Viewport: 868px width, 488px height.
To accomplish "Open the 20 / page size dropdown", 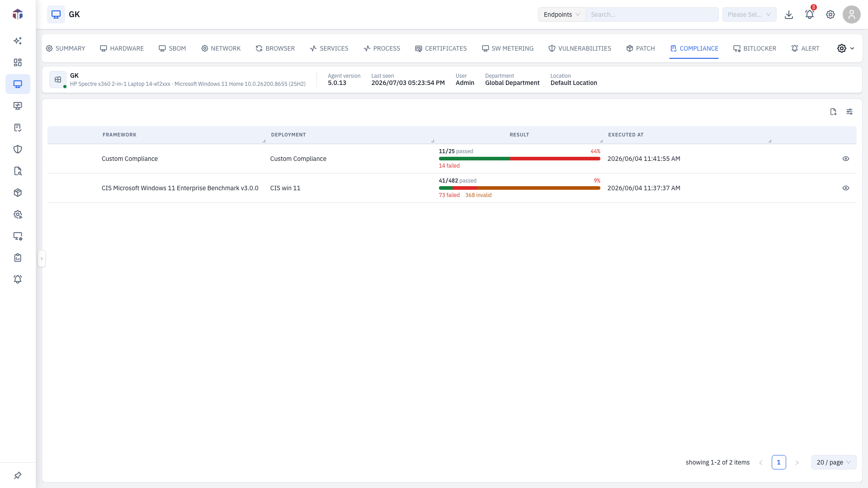I will tap(834, 462).
